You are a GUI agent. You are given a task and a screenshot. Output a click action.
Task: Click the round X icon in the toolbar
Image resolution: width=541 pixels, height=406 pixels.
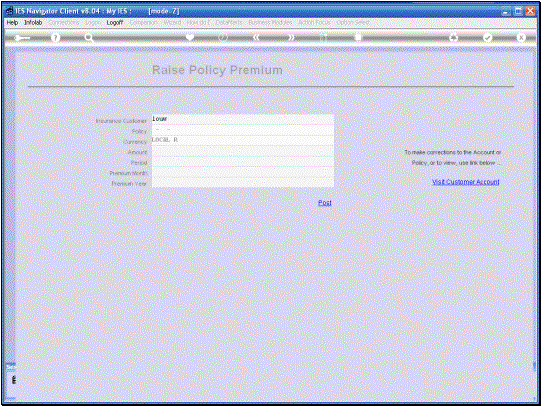[521, 38]
